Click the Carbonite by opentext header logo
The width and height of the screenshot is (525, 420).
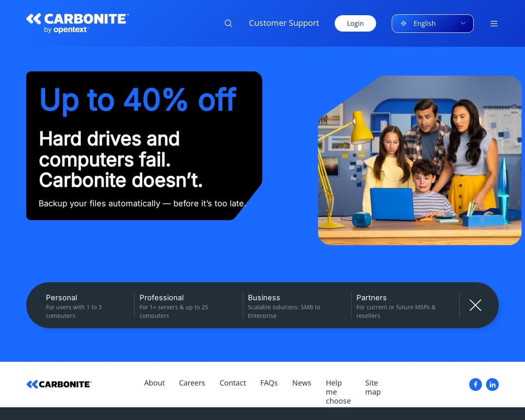point(77,23)
